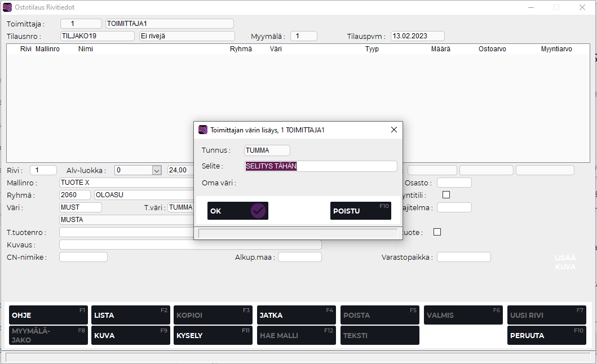The width and height of the screenshot is (597, 364).
Task: Cancel with the PERUUTA button
Action: point(546,335)
